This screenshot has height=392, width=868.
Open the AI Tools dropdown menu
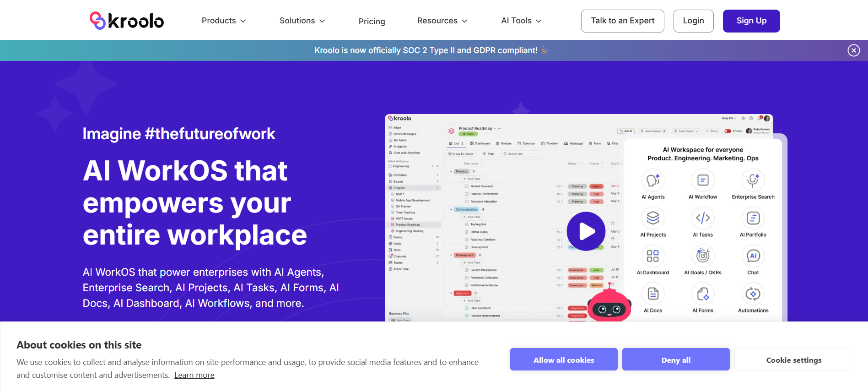click(521, 21)
